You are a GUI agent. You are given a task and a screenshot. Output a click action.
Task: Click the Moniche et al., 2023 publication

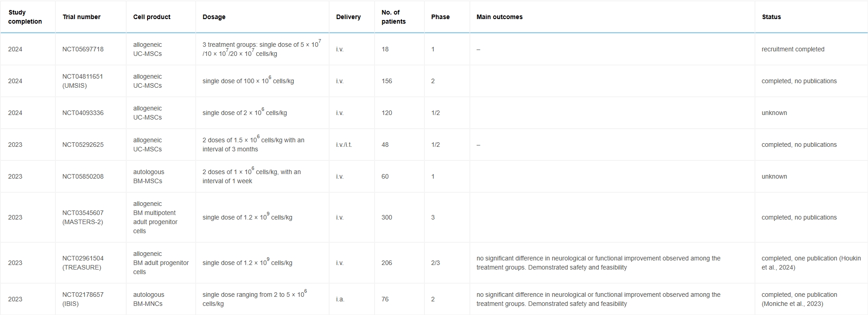point(792,304)
